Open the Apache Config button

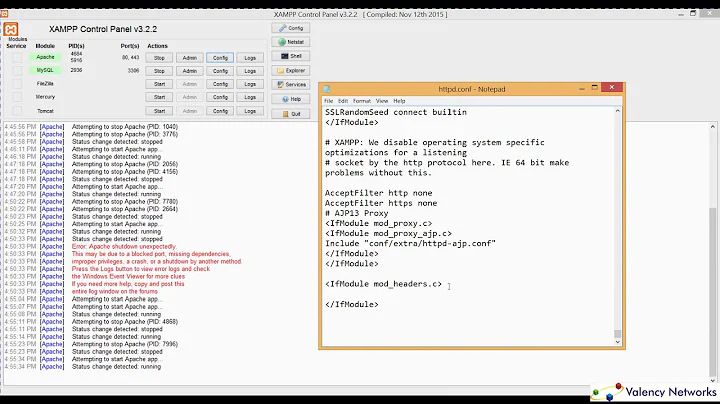[220, 58]
